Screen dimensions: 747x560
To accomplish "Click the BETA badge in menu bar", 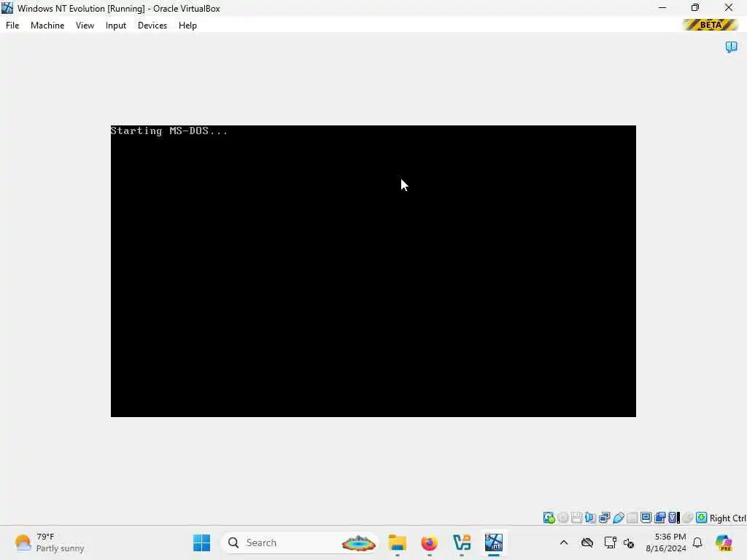I will point(711,25).
